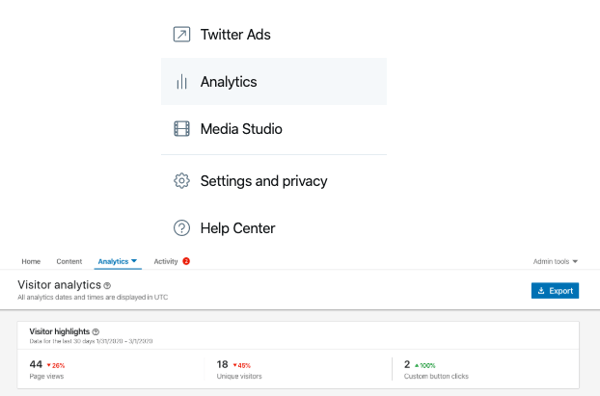Switch to the Home tab
The width and height of the screenshot is (600, 396).
[x=31, y=261]
